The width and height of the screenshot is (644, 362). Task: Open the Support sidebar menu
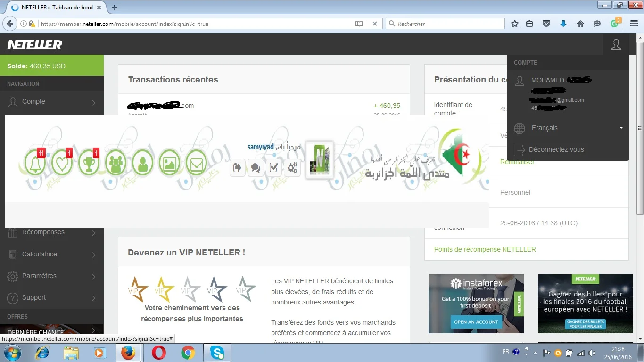pos(51,297)
